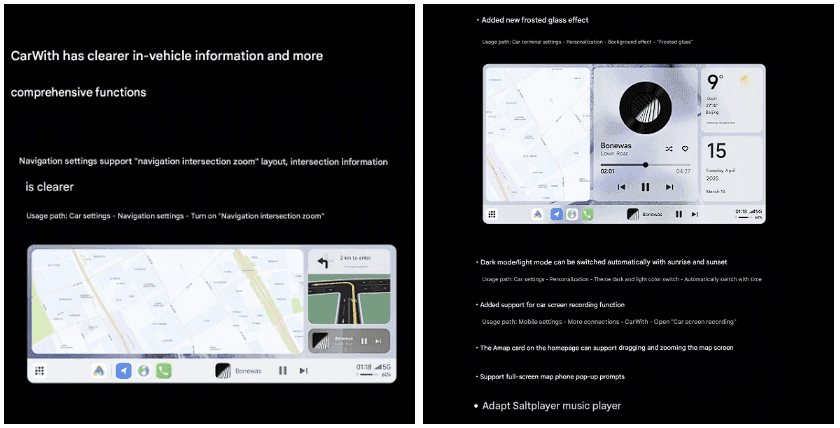Pause music in left mini player card
The width and height of the screenshot is (840, 428).
(x=364, y=341)
